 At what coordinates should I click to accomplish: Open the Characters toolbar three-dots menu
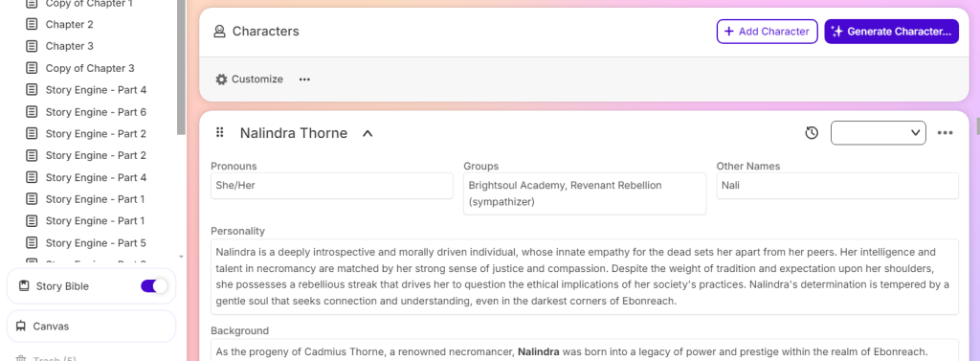coord(304,79)
